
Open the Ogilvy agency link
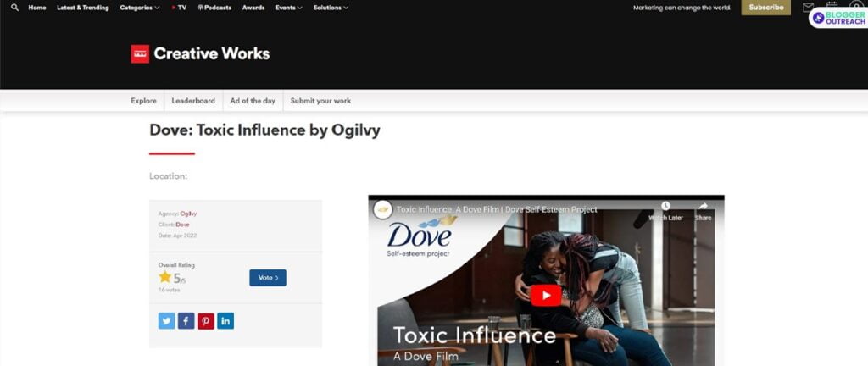(x=188, y=213)
